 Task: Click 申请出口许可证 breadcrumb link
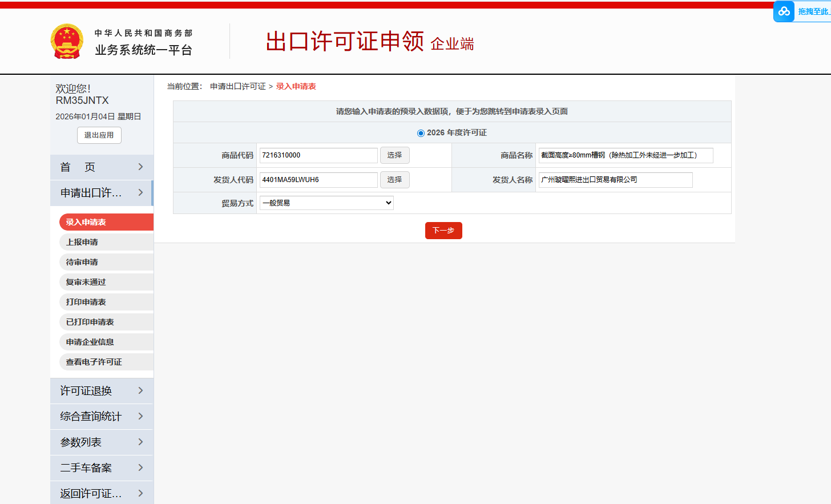click(238, 86)
